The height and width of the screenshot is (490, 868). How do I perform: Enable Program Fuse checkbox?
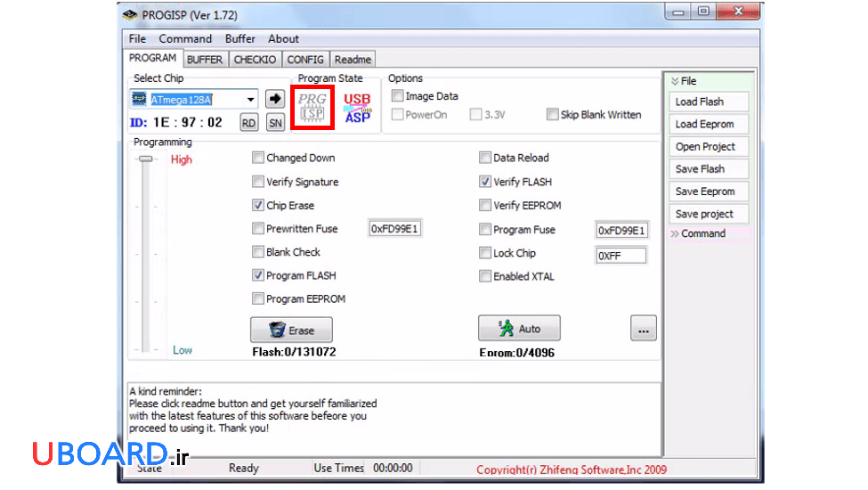click(x=485, y=229)
